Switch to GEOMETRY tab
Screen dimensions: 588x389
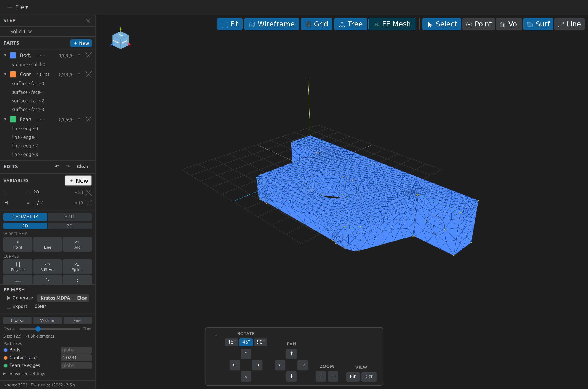coord(25,217)
